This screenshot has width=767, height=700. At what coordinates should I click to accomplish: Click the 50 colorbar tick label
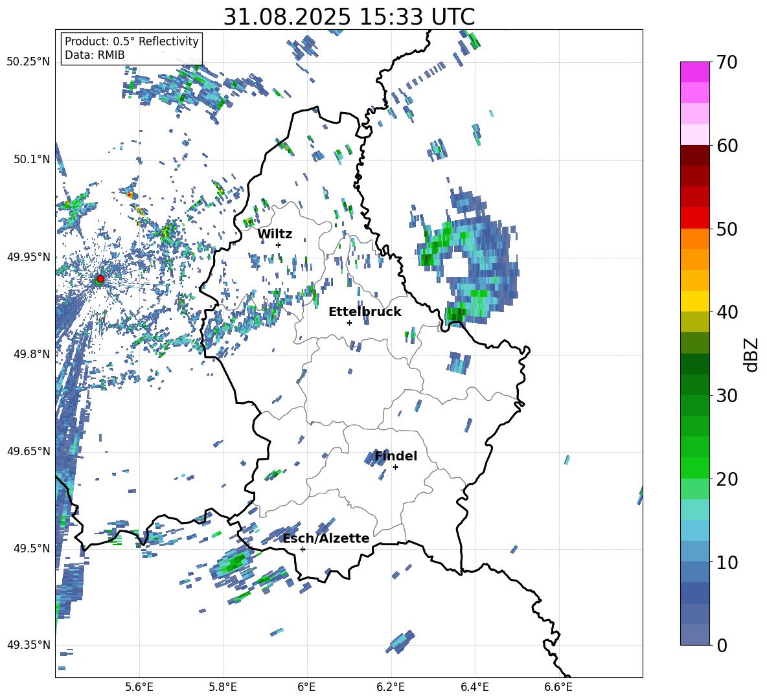point(726,229)
